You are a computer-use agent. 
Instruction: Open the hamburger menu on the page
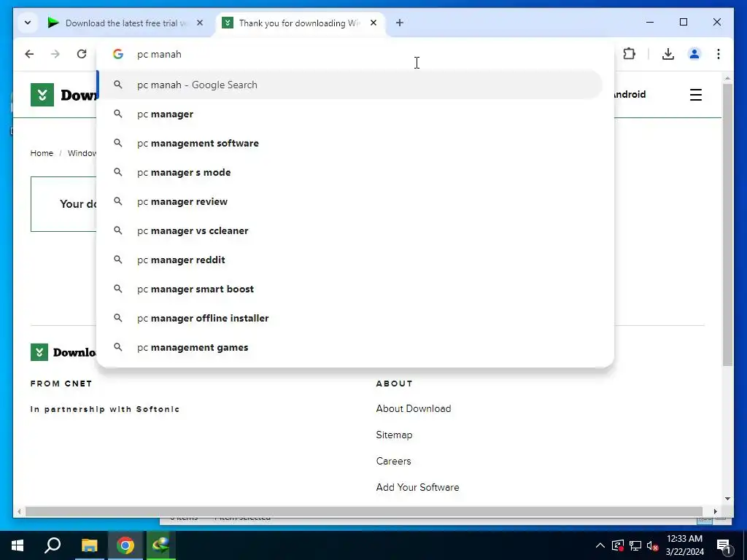coord(695,95)
